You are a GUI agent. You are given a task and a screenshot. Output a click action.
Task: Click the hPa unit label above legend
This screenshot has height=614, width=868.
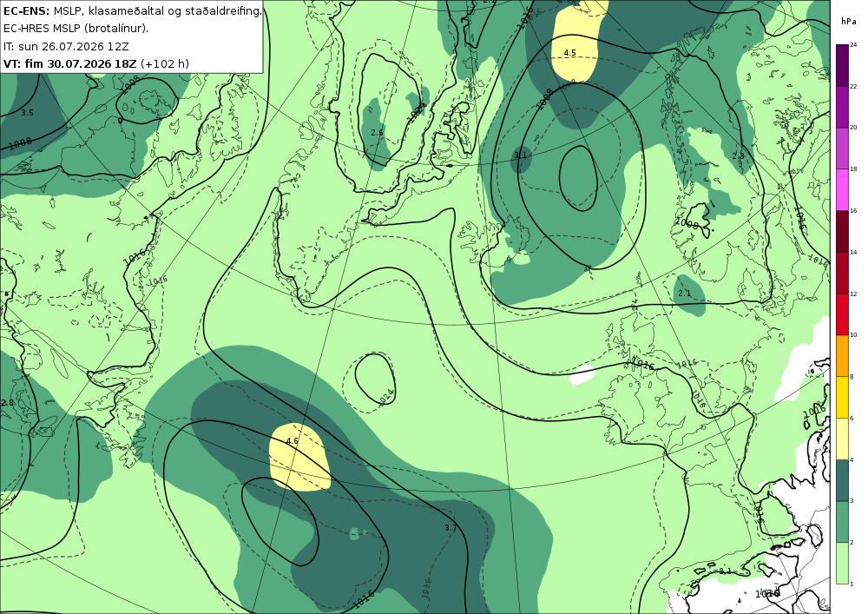pos(847,21)
